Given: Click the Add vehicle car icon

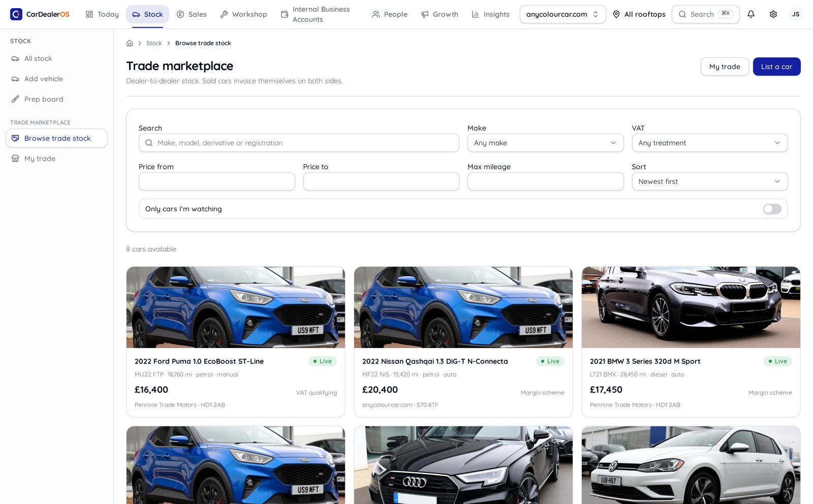Looking at the screenshot, I should click(x=15, y=79).
